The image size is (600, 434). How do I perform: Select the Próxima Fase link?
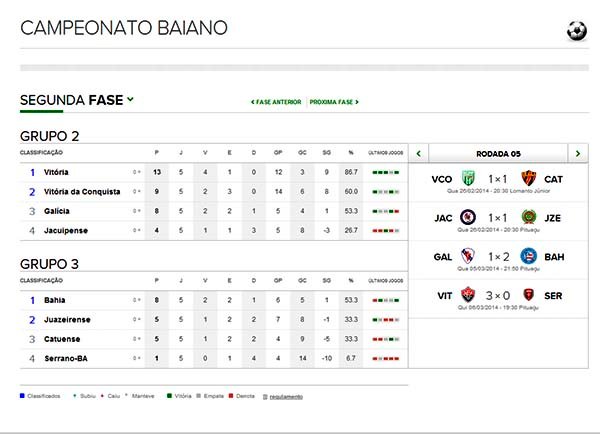point(334,102)
